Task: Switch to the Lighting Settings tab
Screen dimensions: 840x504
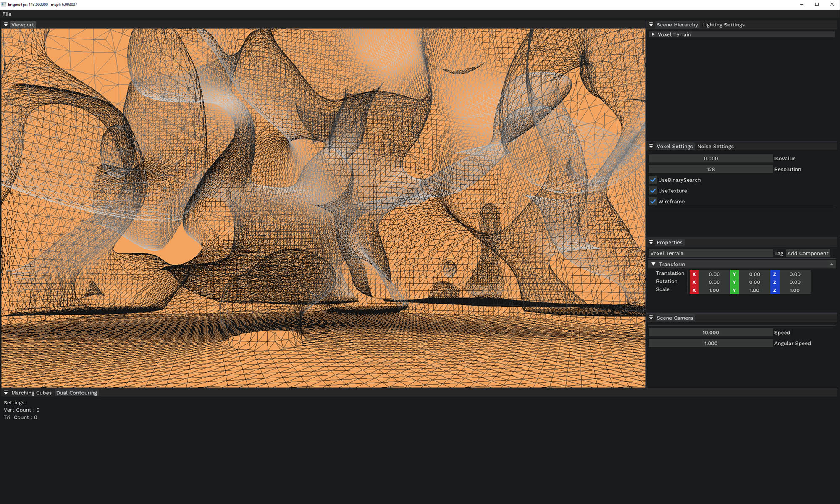Action: [723, 25]
